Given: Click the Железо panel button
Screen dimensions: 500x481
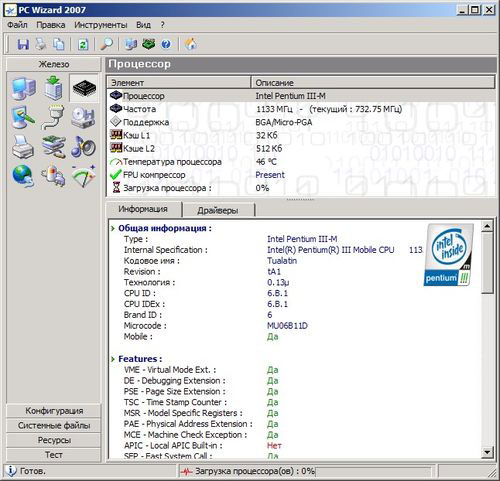Looking at the screenshot, I should [x=53, y=64].
